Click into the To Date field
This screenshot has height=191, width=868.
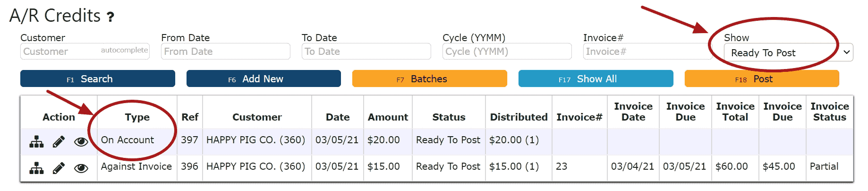coord(366,52)
